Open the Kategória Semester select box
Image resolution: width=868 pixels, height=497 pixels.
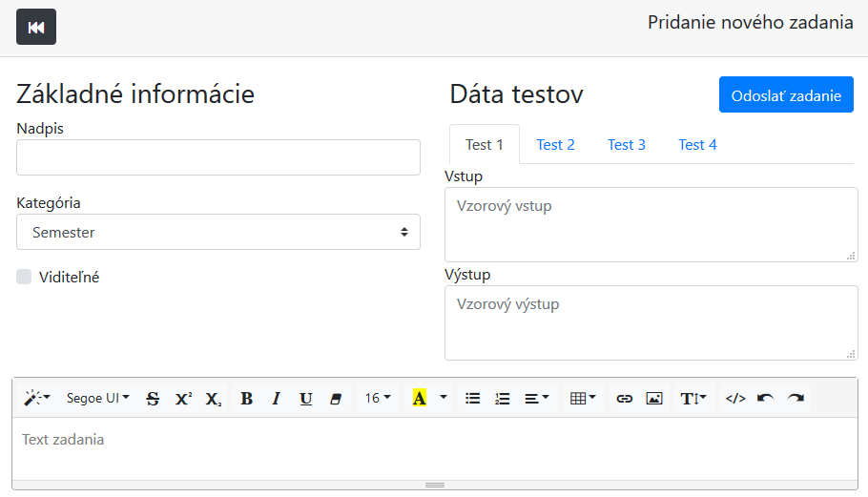pos(218,232)
